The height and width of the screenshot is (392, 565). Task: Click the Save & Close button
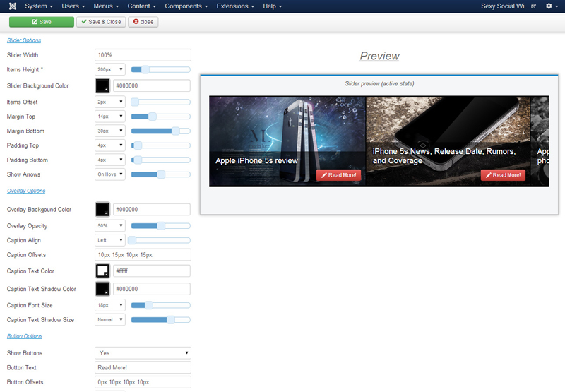click(101, 22)
